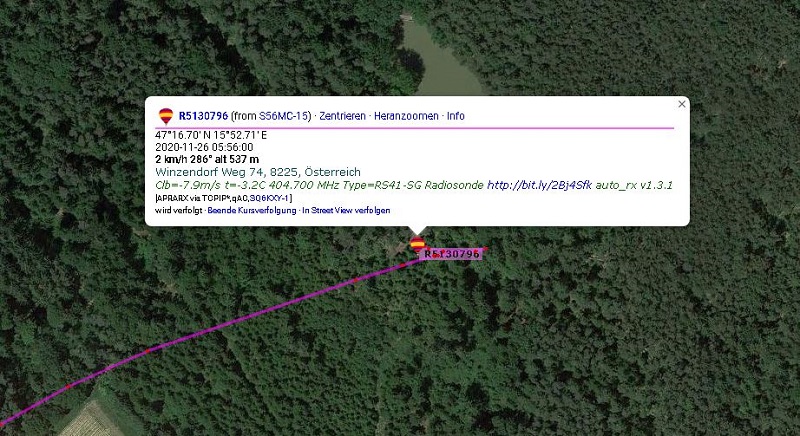Select the second red track point behind the balloon
This screenshot has height=436, width=800.
pyautogui.click(x=356, y=280)
